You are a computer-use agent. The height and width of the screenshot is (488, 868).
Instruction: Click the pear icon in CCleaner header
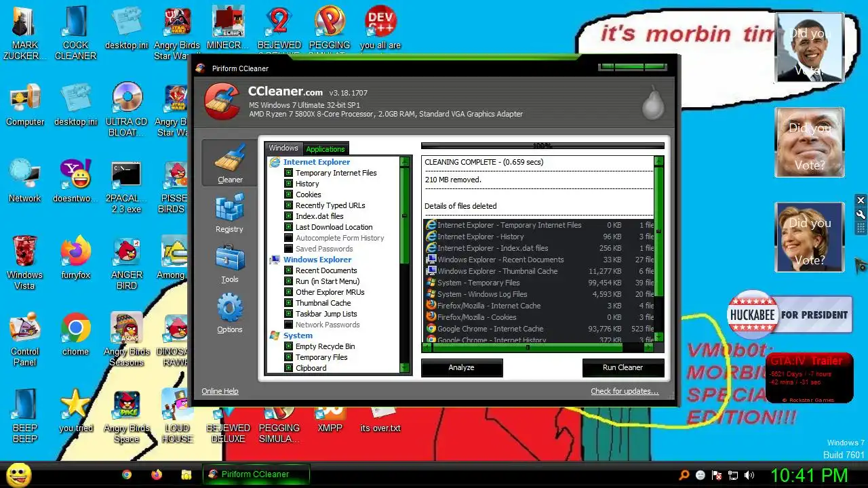[652, 104]
